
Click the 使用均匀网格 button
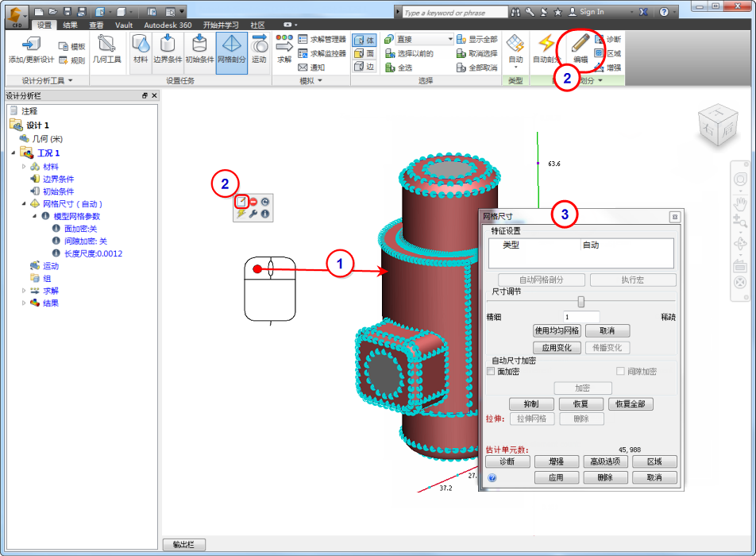(x=557, y=330)
